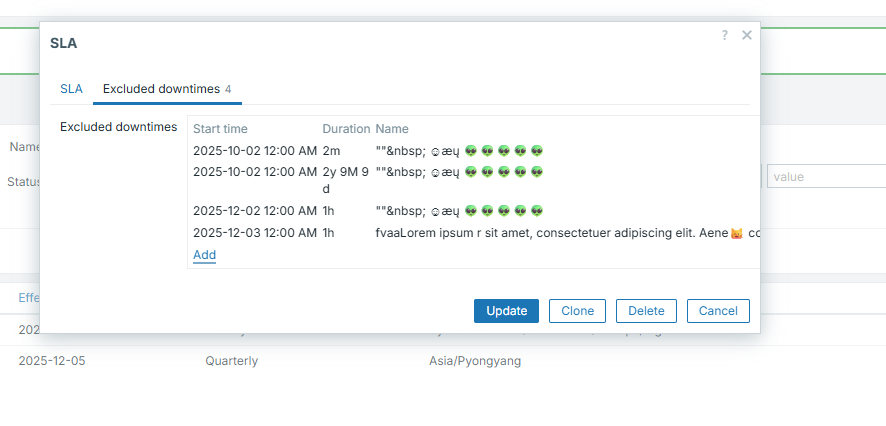886x426 pixels.
Task: Switch to the SLA tab
Action: point(71,89)
